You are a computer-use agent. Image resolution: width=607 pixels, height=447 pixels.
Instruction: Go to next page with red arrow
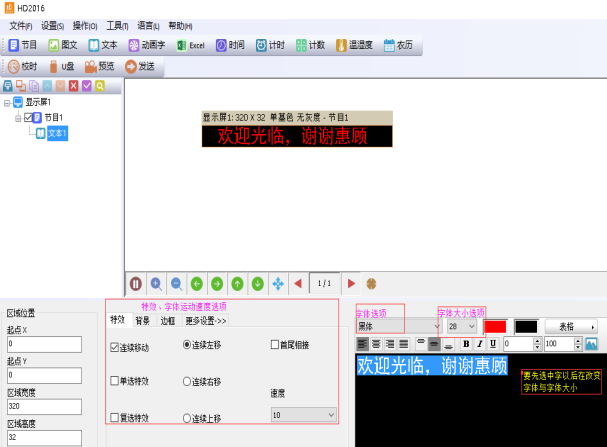[x=351, y=283]
